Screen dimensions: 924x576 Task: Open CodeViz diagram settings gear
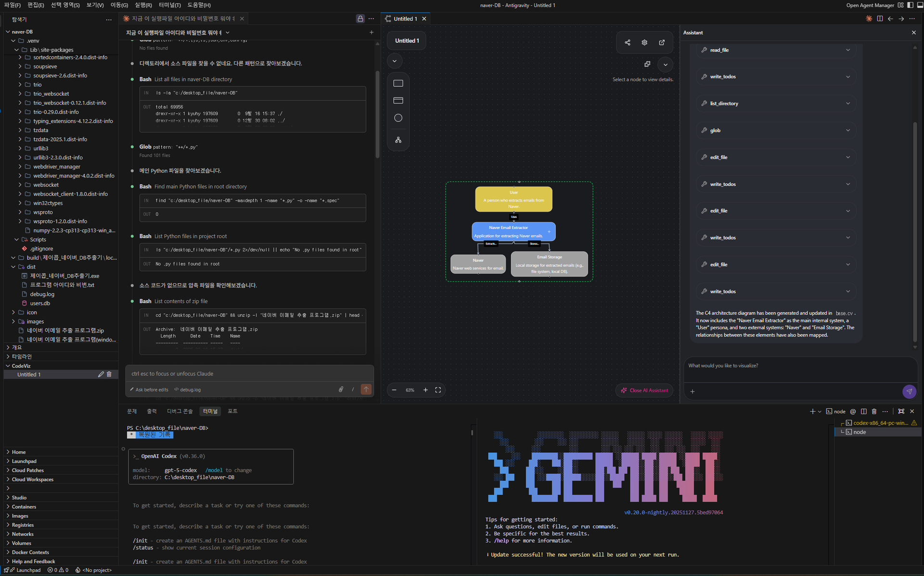[x=644, y=42]
